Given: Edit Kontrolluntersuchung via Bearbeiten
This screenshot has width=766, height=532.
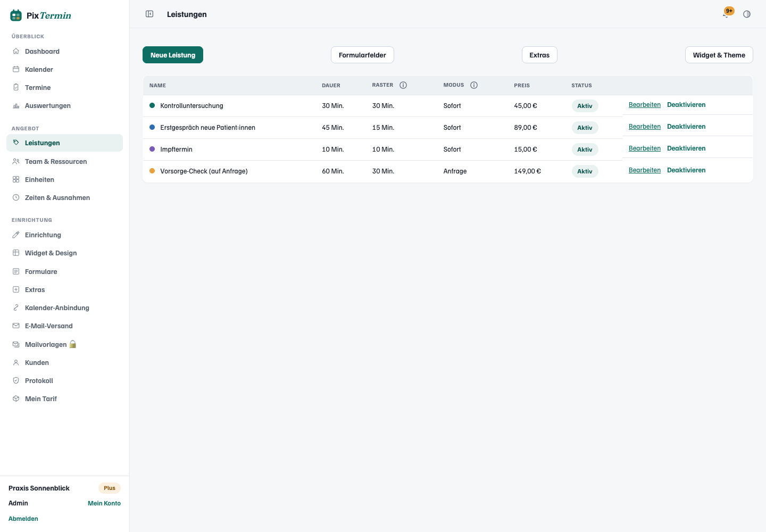Looking at the screenshot, I should [x=645, y=105].
